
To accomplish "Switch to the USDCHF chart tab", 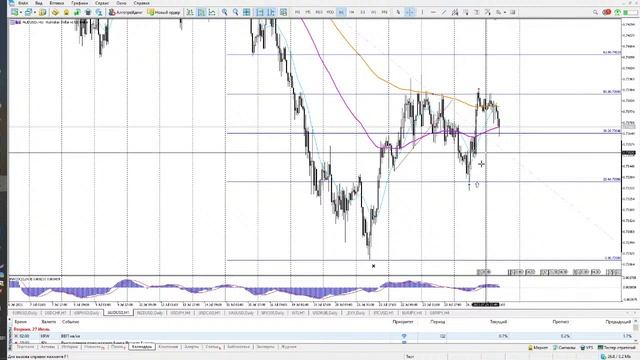I will 55,313.
